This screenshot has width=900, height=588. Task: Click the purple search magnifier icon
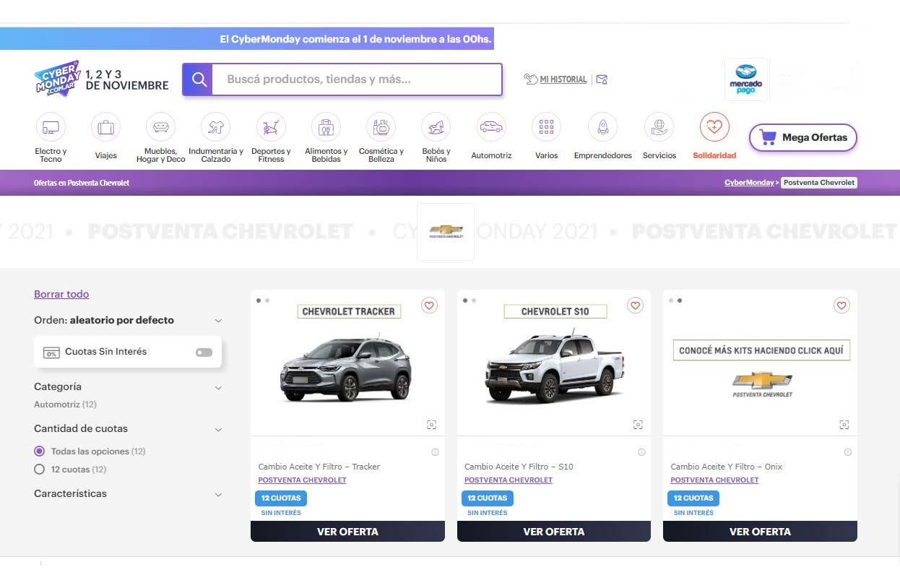198,79
